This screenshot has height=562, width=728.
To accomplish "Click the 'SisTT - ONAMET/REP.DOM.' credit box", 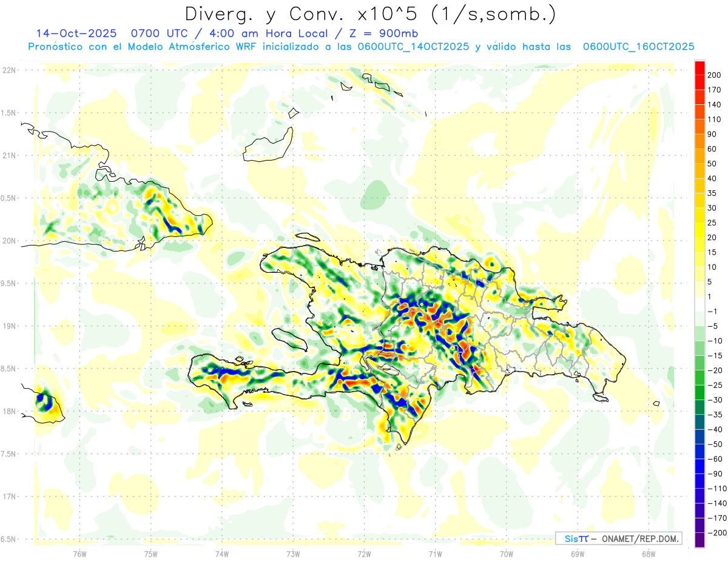I will pos(618,538).
